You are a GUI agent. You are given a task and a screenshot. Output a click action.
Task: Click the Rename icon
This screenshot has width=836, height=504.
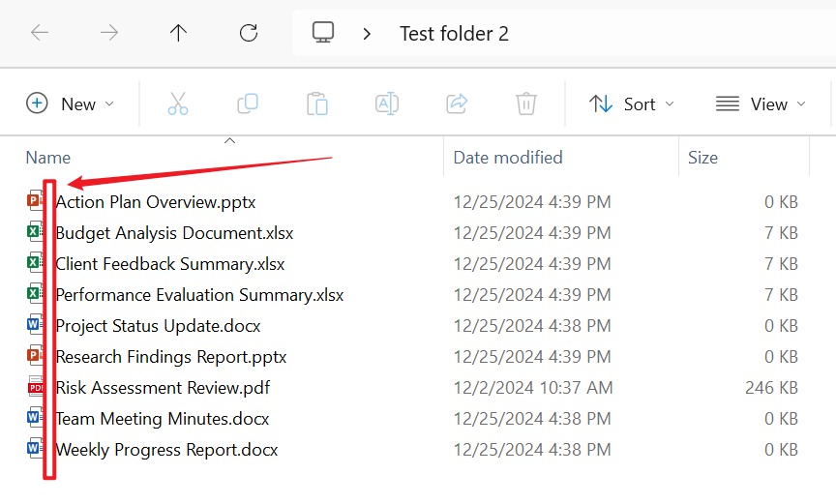[387, 104]
